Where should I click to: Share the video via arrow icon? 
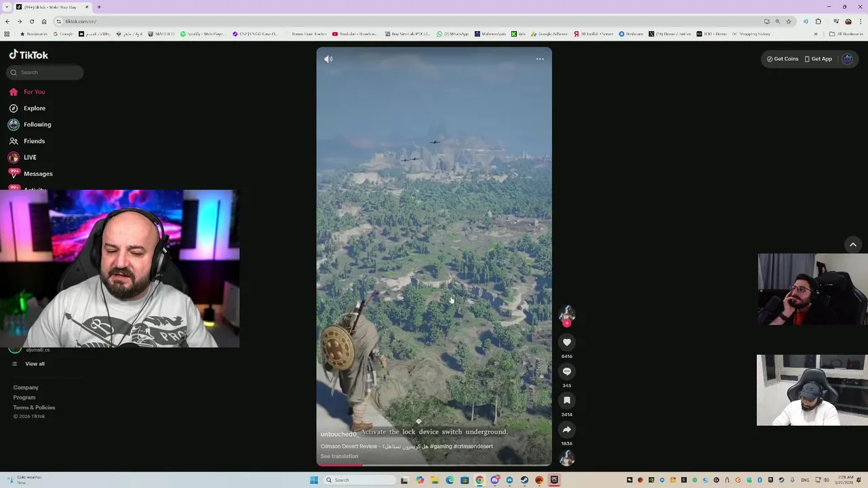[x=567, y=430]
